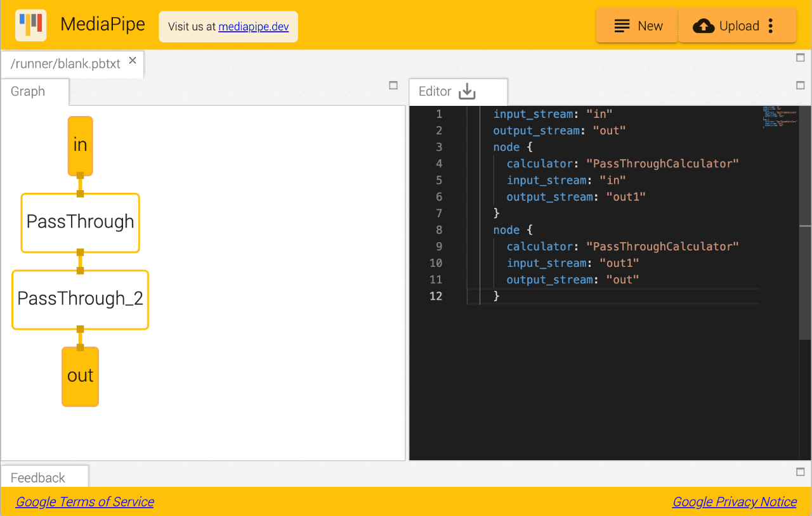Click the code minimap in the editor

click(x=780, y=118)
